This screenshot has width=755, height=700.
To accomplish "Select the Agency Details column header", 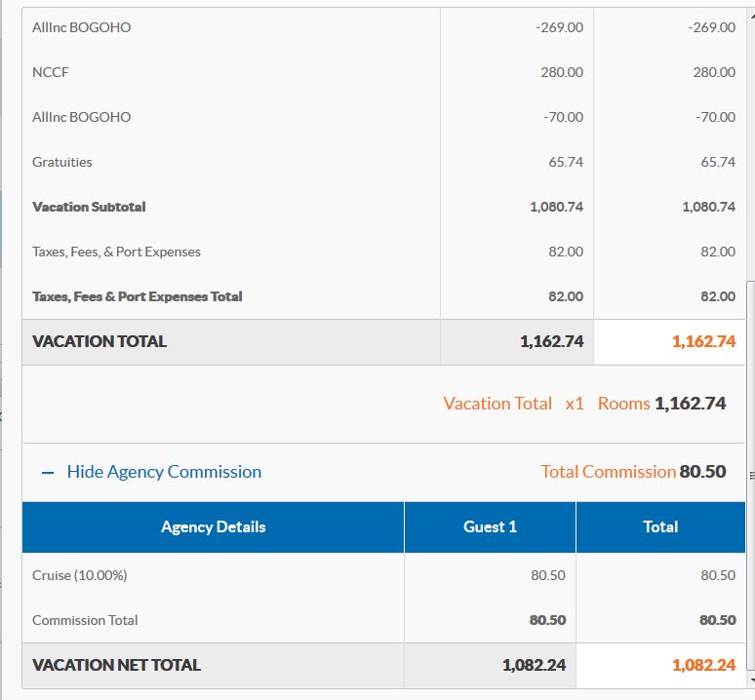I will click(213, 526).
